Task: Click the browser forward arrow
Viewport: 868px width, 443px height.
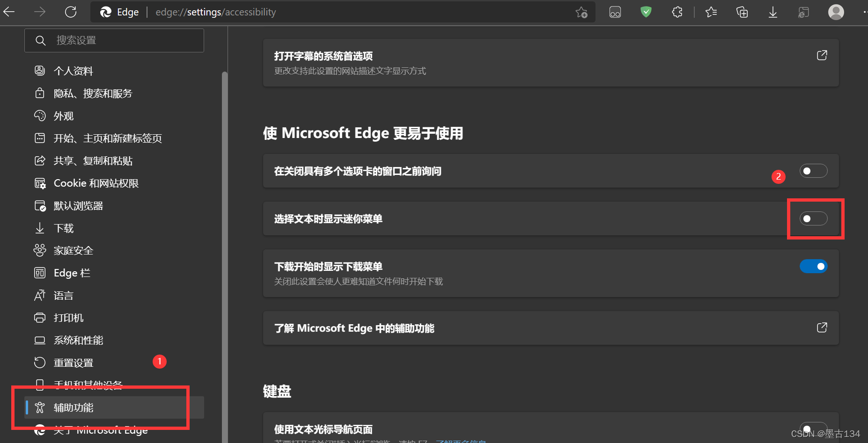Action: pyautogui.click(x=40, y=12)
